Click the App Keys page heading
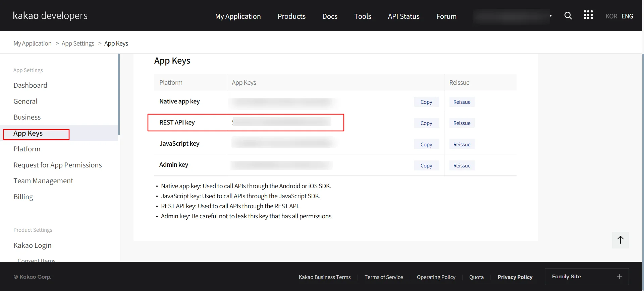Image resolution: width=644 pixels, height=291 pixels. [x=172, y=61]
